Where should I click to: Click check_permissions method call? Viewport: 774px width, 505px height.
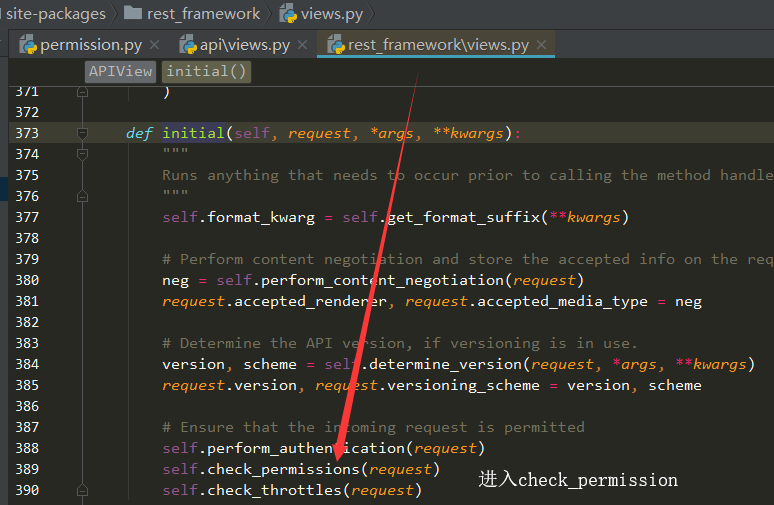click(283, 469)
